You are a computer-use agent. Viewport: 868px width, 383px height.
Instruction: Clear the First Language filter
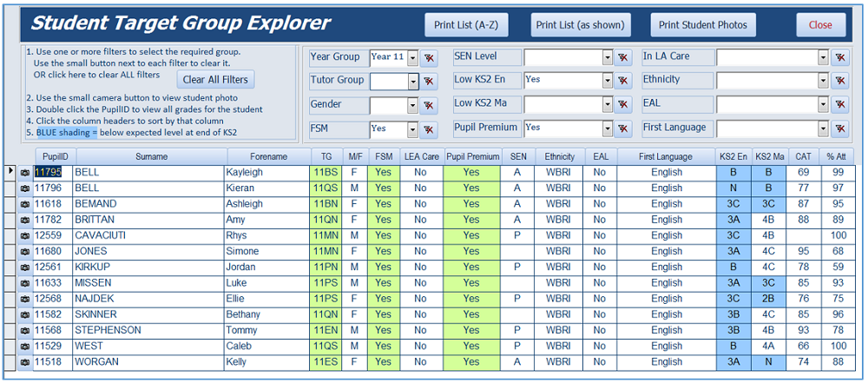[839, 129]
